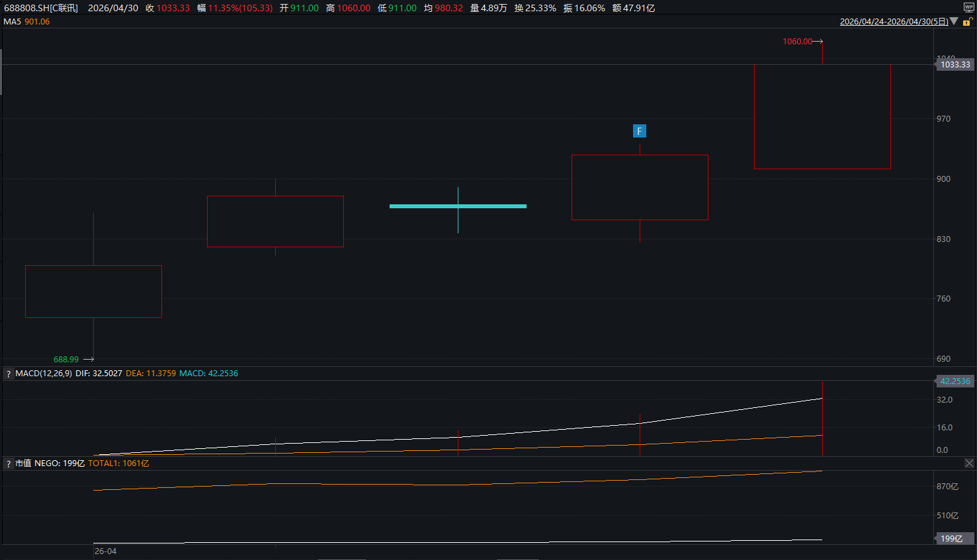Click the 199亿 value tag on axis
The image size is (977, 560).
(952, 539)
